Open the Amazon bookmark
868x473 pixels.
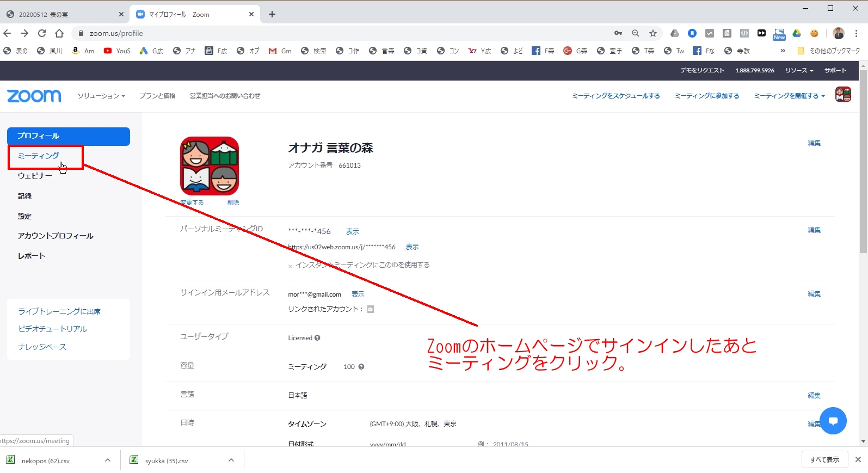[83, 51]
